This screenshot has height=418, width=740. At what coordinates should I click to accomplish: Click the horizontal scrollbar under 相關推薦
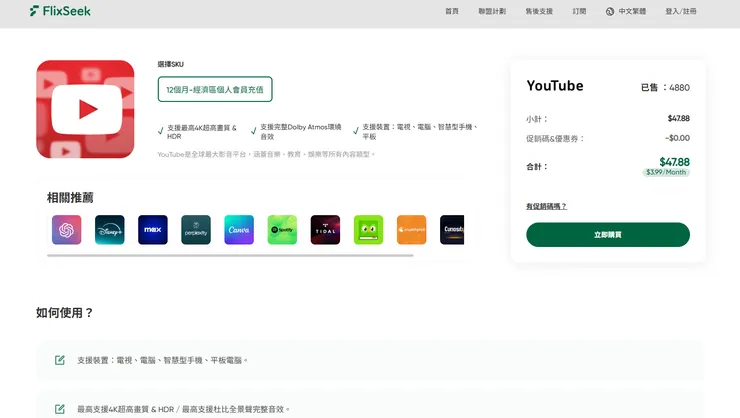[230, 255]
